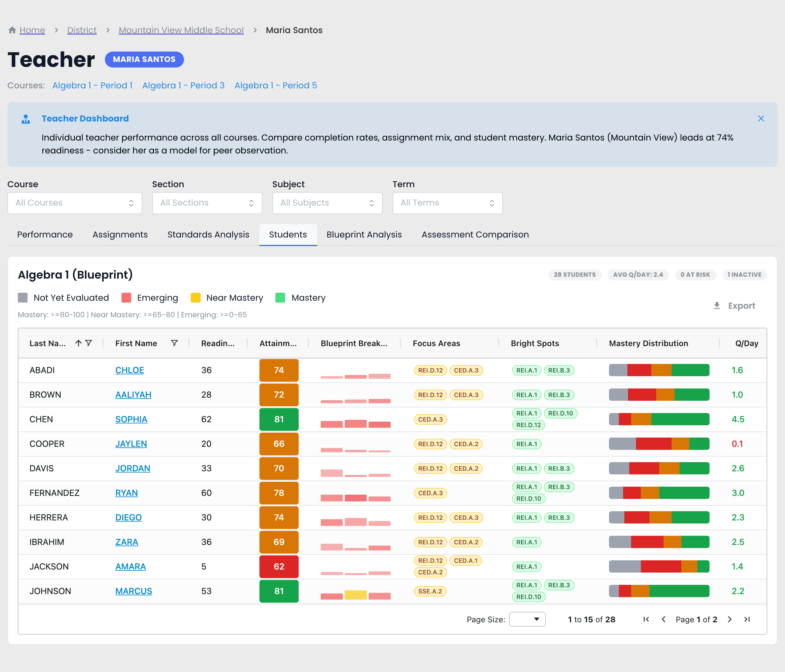
Task: Click the Mastery green legend swatch
Action: pyautogui.click(x=280, y=298)
